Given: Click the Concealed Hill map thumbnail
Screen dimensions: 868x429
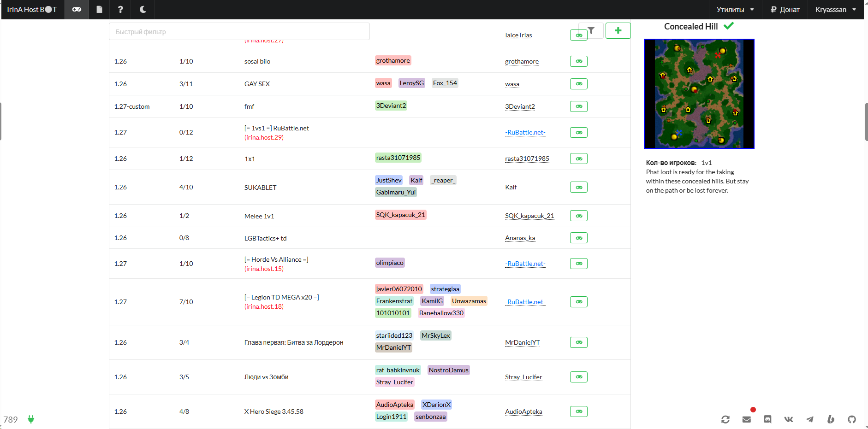Looking at the screenshot, I should tap(699, 94).
